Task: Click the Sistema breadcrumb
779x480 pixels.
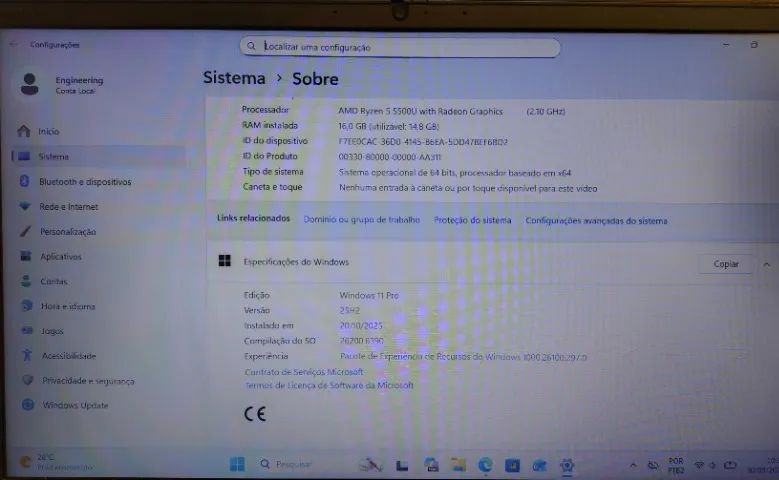Action: pos(234,78)
